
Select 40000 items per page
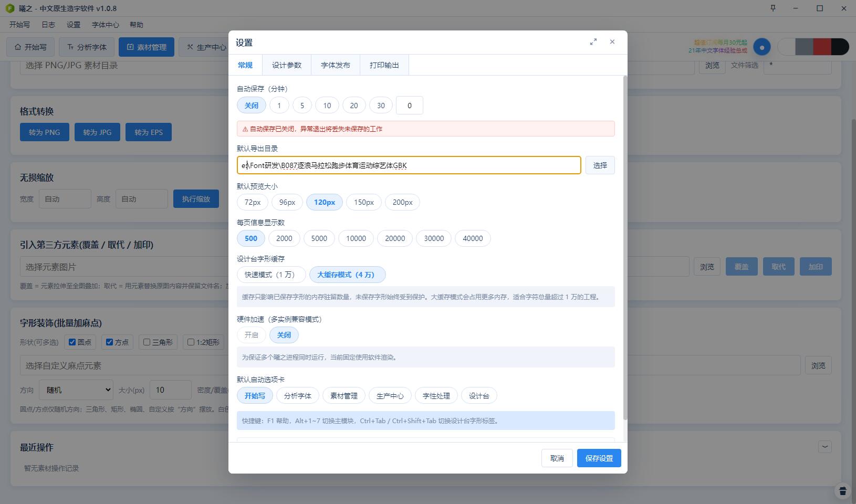(x=473, y=238)
